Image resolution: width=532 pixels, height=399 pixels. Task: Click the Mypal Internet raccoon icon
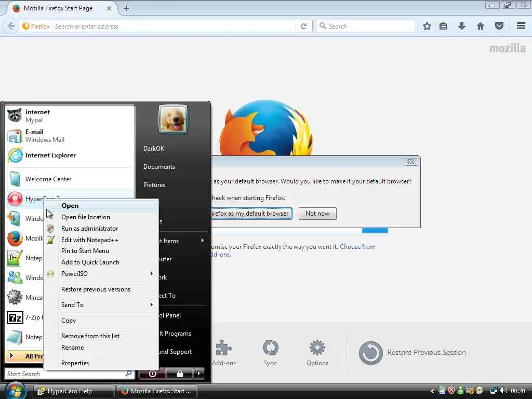pyautogui.click(x=15, y=115)
